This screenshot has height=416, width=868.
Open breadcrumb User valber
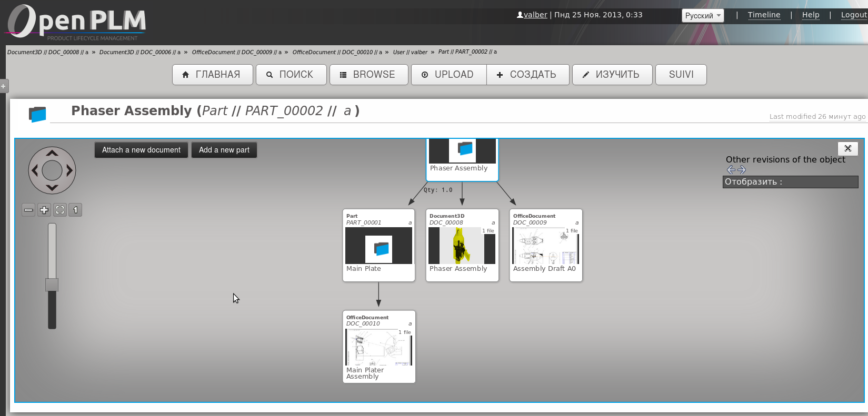pos(410,52)
